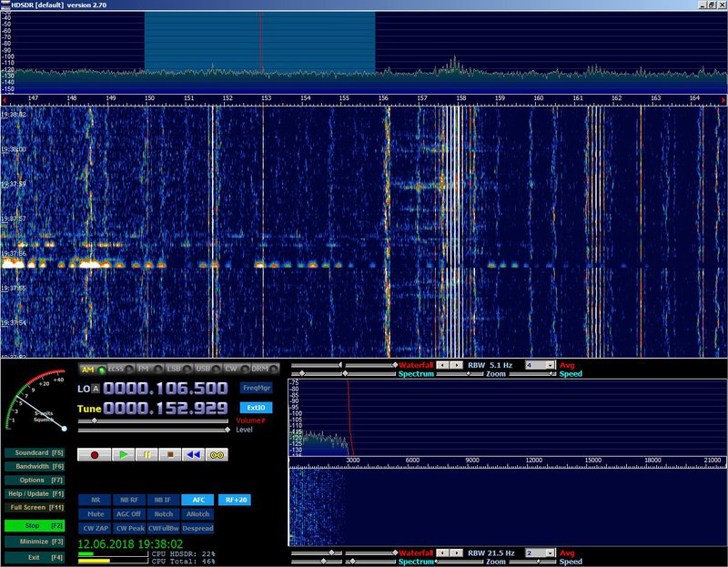This screenshot has height=567, width=728.
Task: Open Soundcard [F5] settings
Action: pyautogui.click(x=36, y=452)
